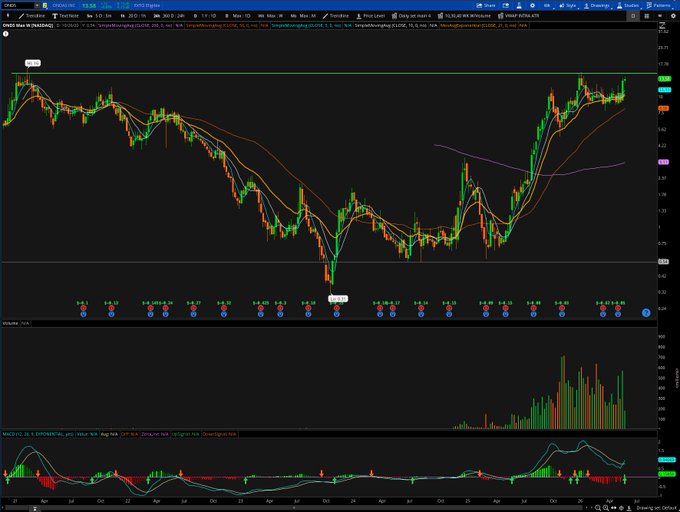Click the pan crosshair icon at bottom

621,508
